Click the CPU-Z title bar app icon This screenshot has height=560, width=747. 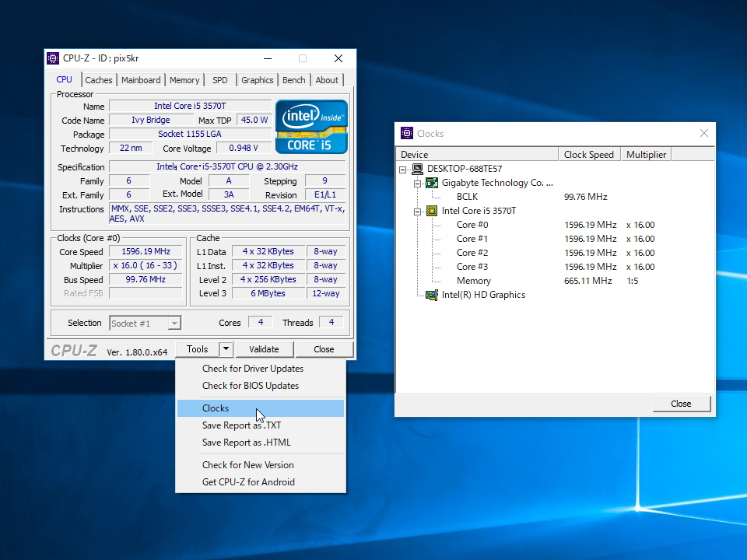pos(53,58)
